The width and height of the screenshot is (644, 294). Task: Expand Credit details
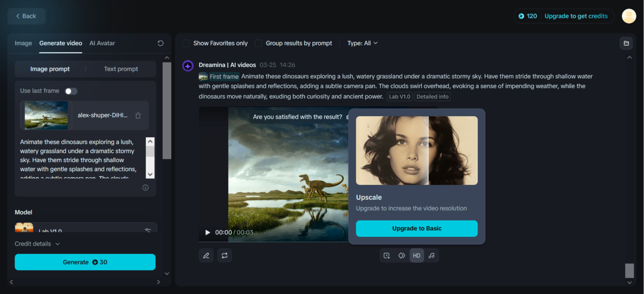pyautogui.click(x=37, y=244)
